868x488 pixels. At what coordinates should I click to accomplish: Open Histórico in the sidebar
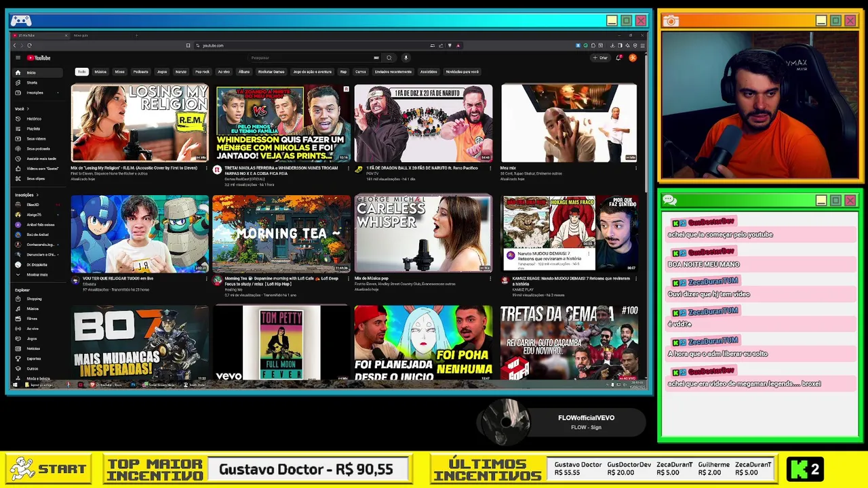[37, 119]
